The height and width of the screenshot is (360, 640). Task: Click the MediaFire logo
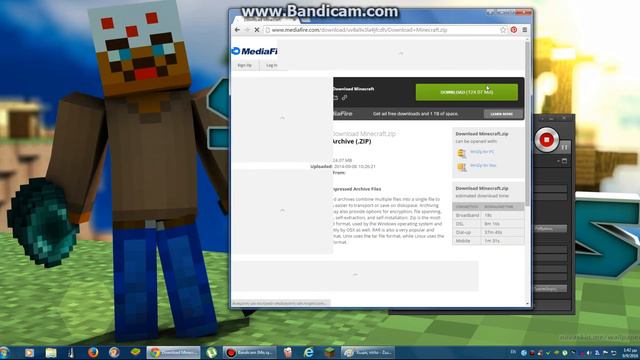[254, 51]
